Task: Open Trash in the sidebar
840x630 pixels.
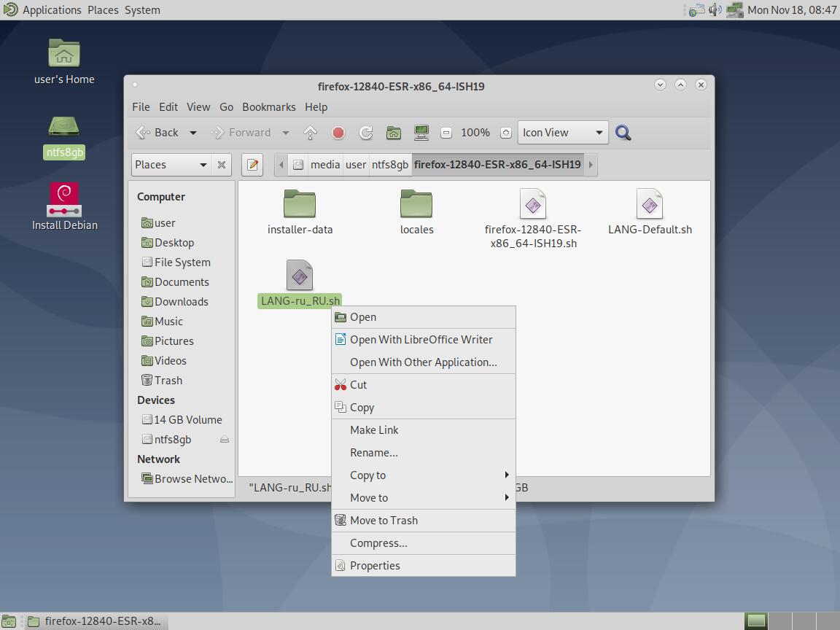Action: [x=163, y=381]
